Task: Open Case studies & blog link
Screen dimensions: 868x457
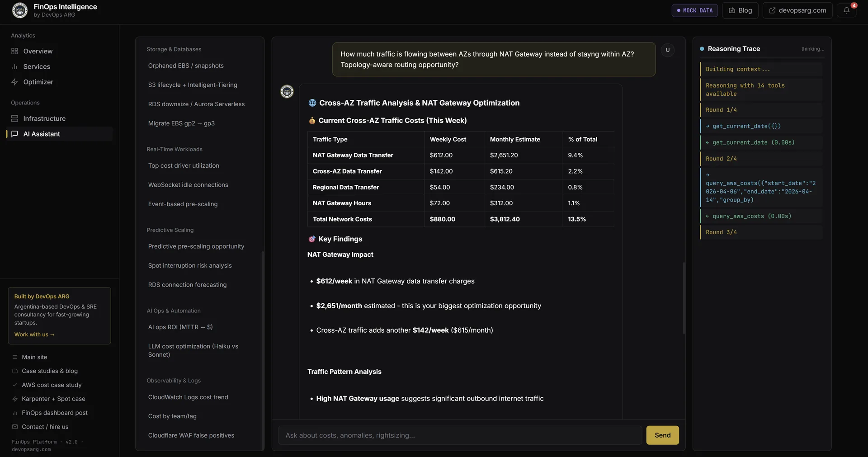Action: [50, 371]
